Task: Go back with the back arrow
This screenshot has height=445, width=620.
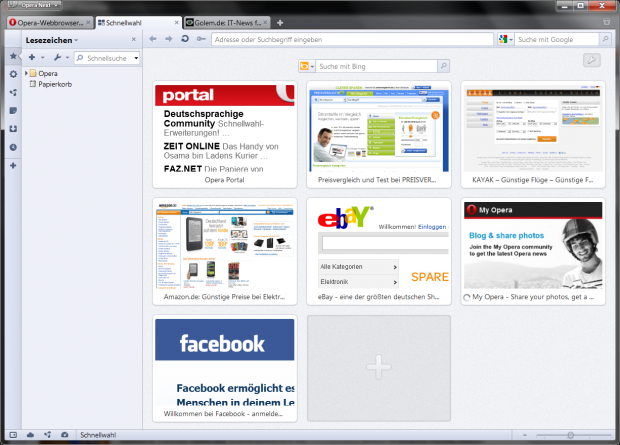Action: pyautogui.click(x=153, y=39)
